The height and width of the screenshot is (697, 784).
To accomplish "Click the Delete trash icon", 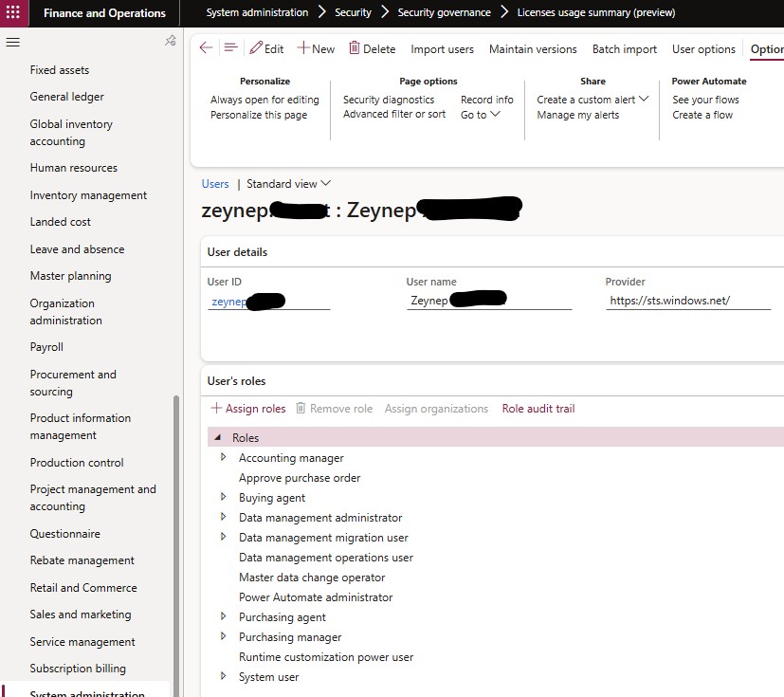I will coord(354,48).
